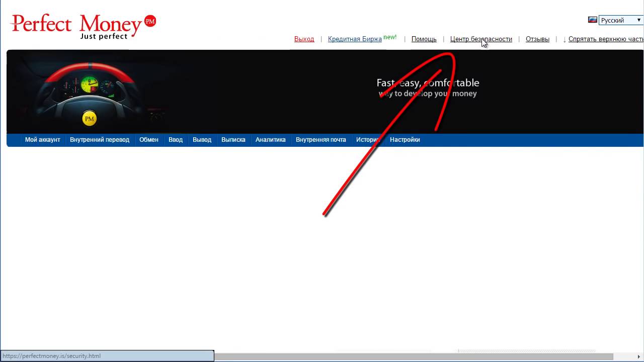Image resolution: width=644 pixels, height=362 pixels.
Task: Open Внутренний перевод menu item
Action: pyautogui.click(x=100, y=140)
